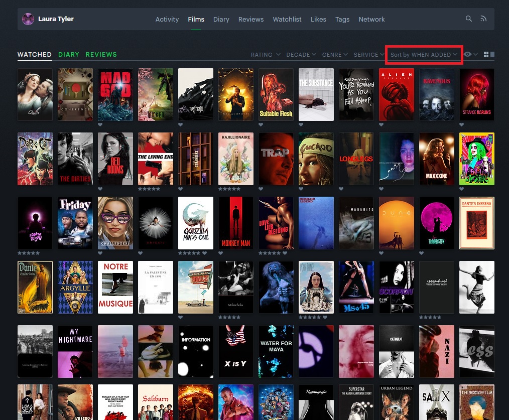Open the Sort by WHEN ADDED dropdown
This screenshot has width=509, height=420.
[424, 55]
